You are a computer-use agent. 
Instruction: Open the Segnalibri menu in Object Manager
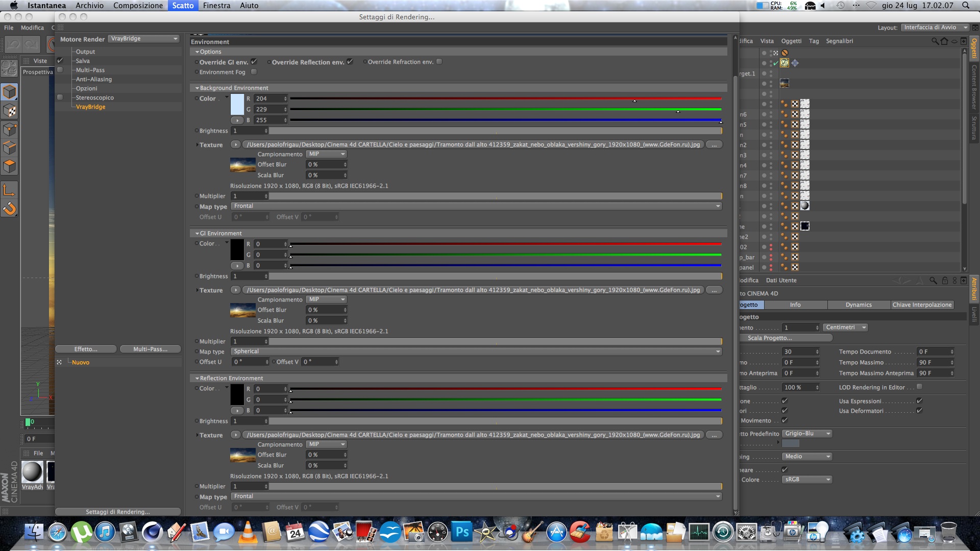click(839, 41)
